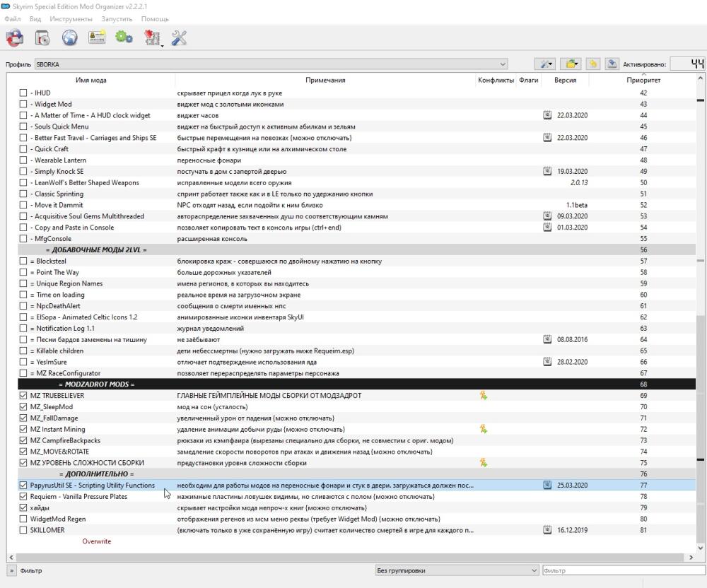The image size is (707, 588).
Task: Open the Инструменты menu
Action: (x=71, y=19)
